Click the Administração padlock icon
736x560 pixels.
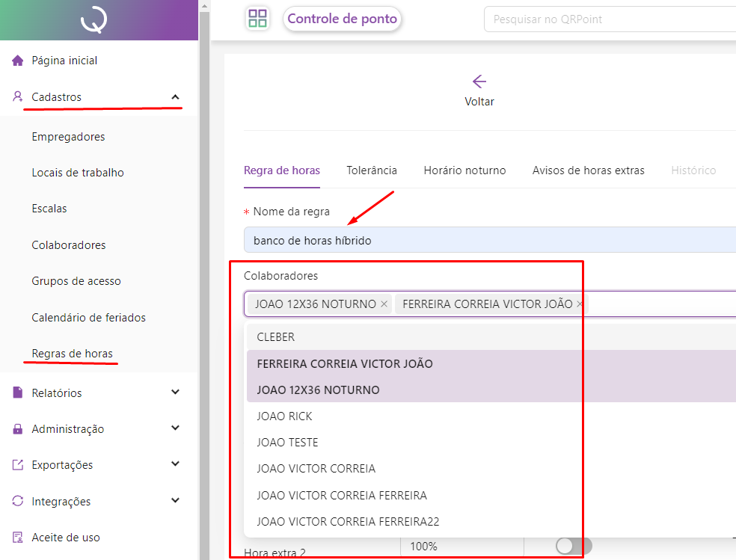pos(18,429)
